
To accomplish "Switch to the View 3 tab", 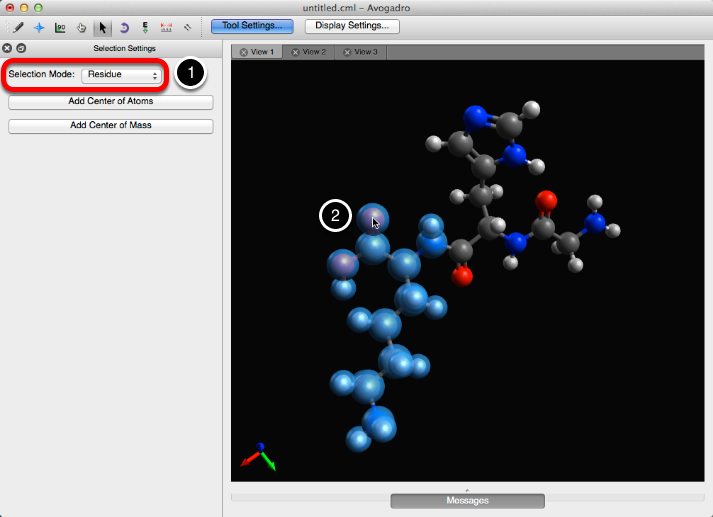I will [x=360, y=52].
